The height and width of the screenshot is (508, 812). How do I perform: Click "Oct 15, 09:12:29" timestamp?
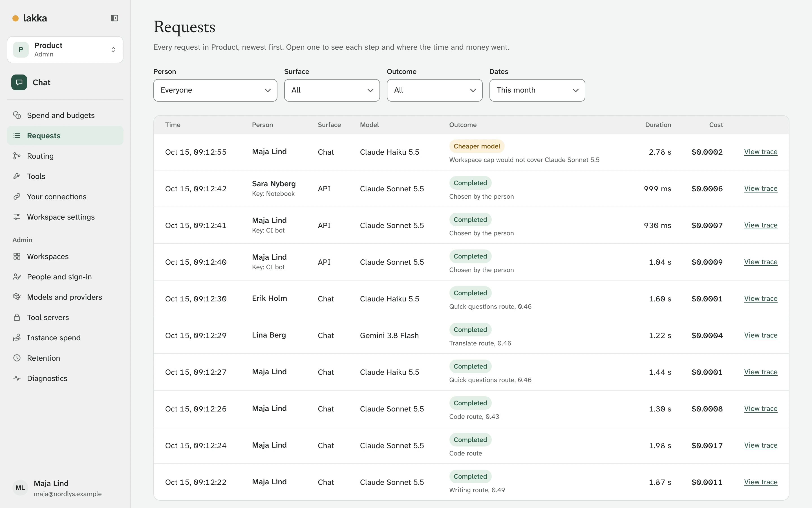(x=196, y=335)
